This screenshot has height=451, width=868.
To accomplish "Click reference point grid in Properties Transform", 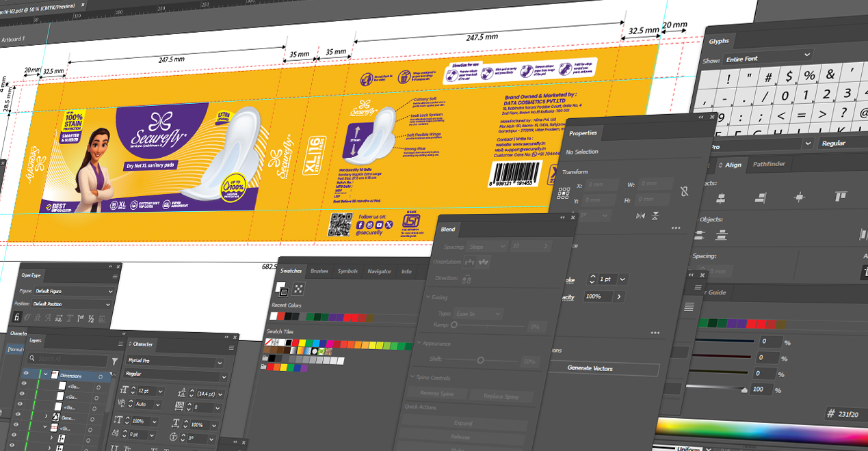I will (x=564, y=193).
